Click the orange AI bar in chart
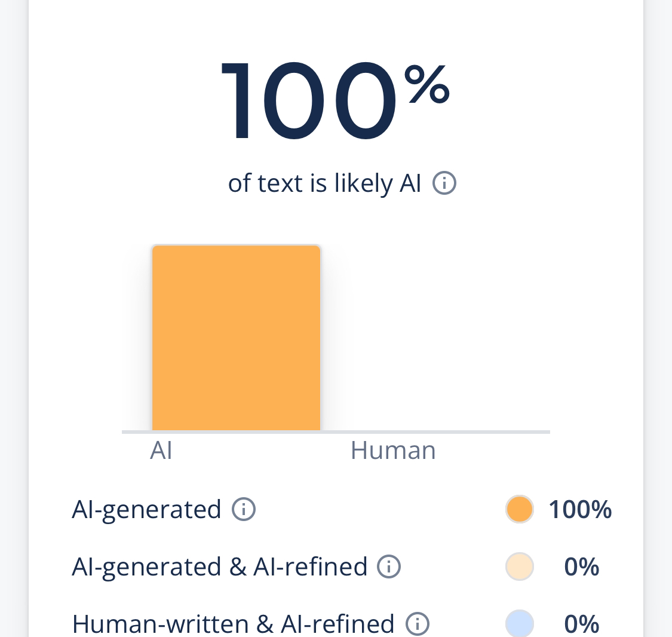672x637 pixels. coord(236,338)
